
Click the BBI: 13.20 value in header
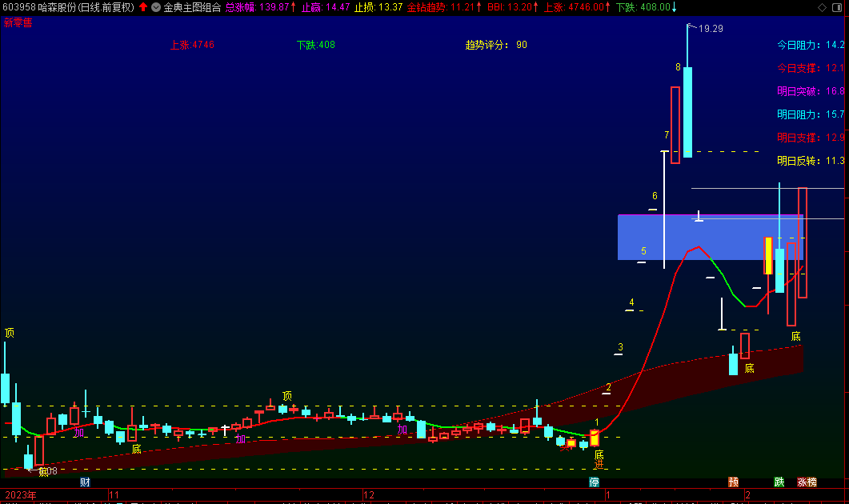tap(512, 7)
